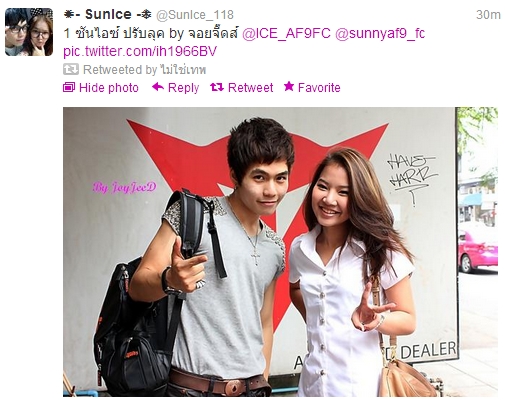Open the retweeter name ไม่ใช่เทพ

pos(183,69)
